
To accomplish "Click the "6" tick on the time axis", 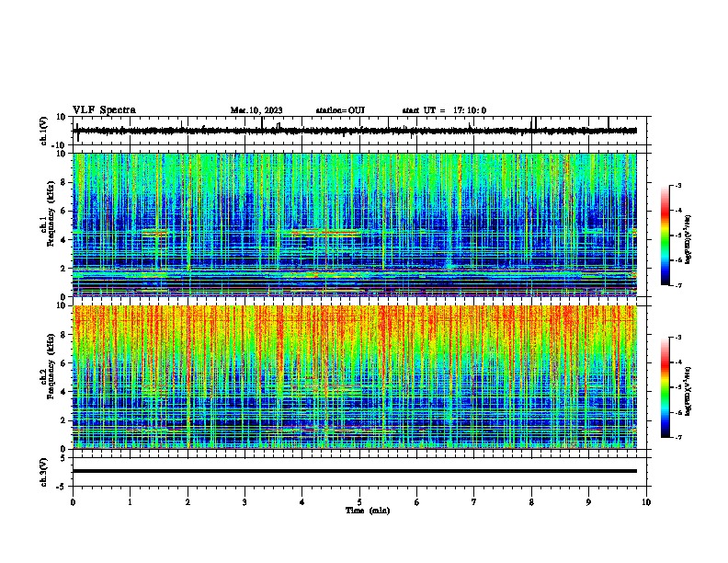I will pyautogui.click(x=417, y=502).
